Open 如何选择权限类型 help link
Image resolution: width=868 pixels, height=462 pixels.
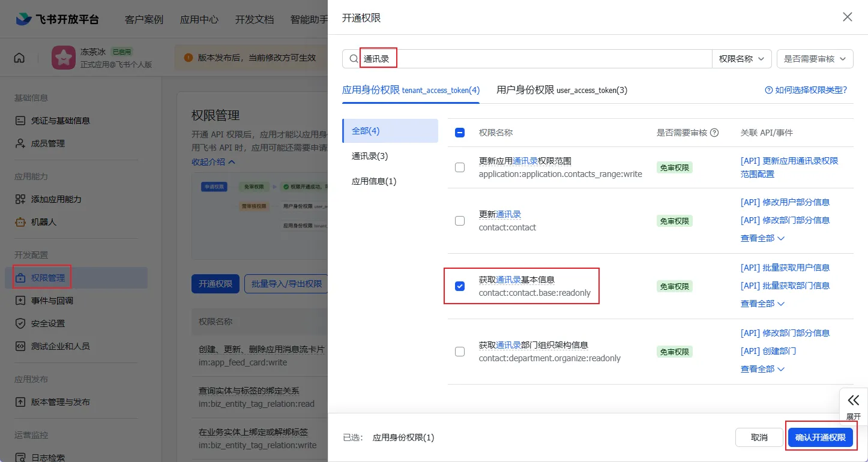[806, 90]
